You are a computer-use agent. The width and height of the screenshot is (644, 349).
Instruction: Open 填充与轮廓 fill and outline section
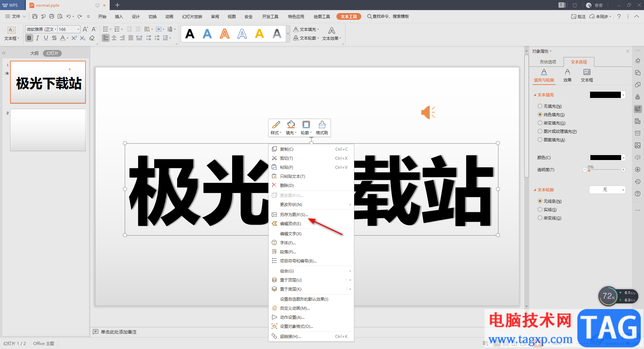click(544, 76)
